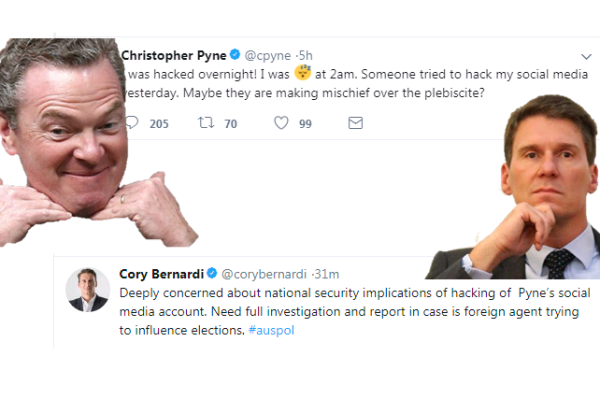600x400 pixels.
Task: Click verified badge beside Cory Bernardi
Action: tap(211, 274)
